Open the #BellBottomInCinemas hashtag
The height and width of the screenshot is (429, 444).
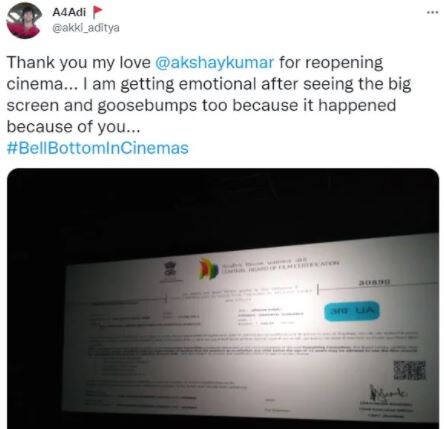(98, 148)
